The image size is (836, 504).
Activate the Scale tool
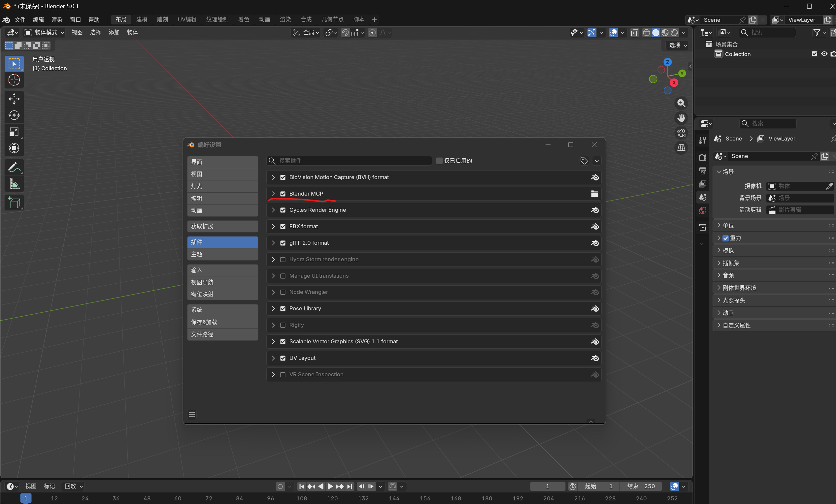click(14, 132)
